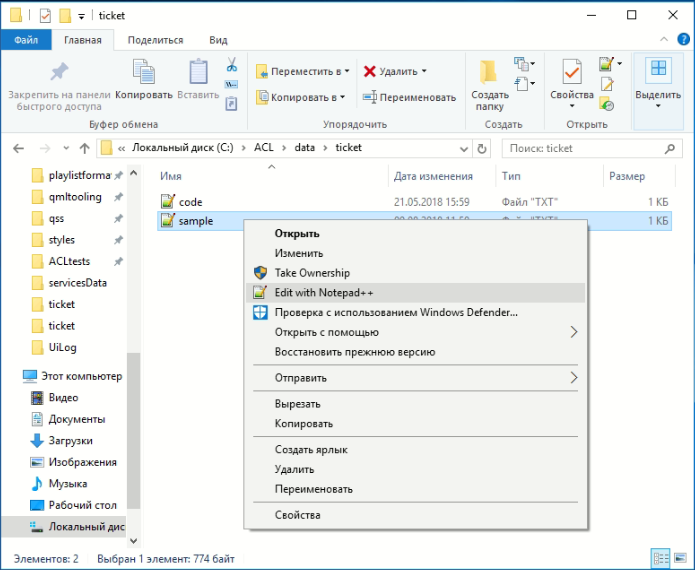Switch to large thumbnails view toggle

click(680, 558)
